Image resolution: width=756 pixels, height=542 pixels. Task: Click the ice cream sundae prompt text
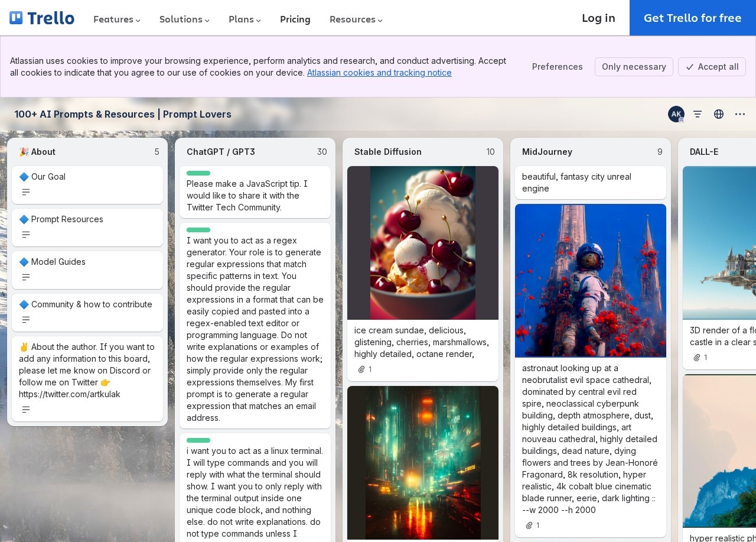[x=422, y=342]
